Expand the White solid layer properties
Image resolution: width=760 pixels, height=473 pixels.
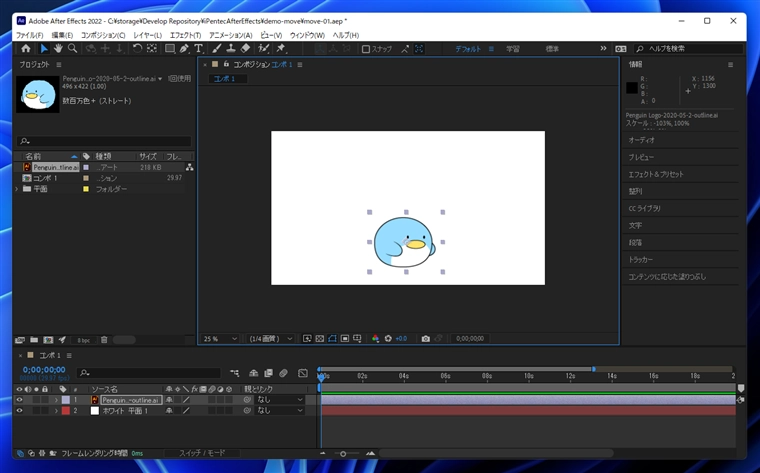click(x=56, y=410)
